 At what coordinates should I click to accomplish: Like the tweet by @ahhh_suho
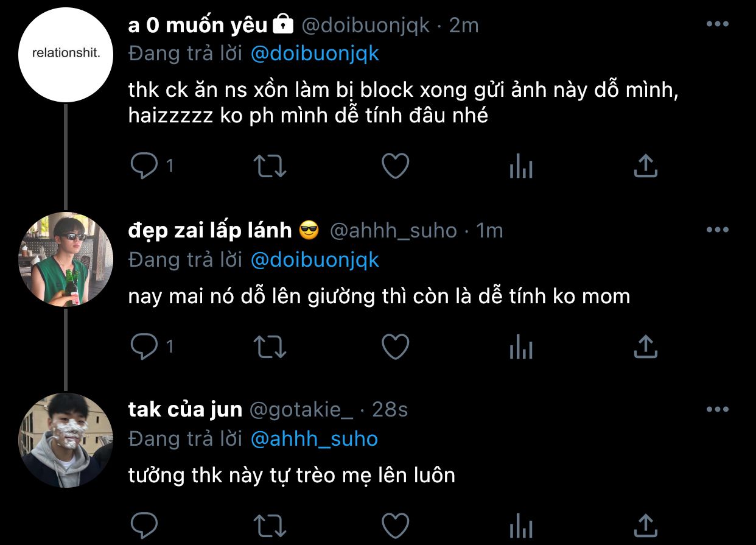tap(395, 346)
